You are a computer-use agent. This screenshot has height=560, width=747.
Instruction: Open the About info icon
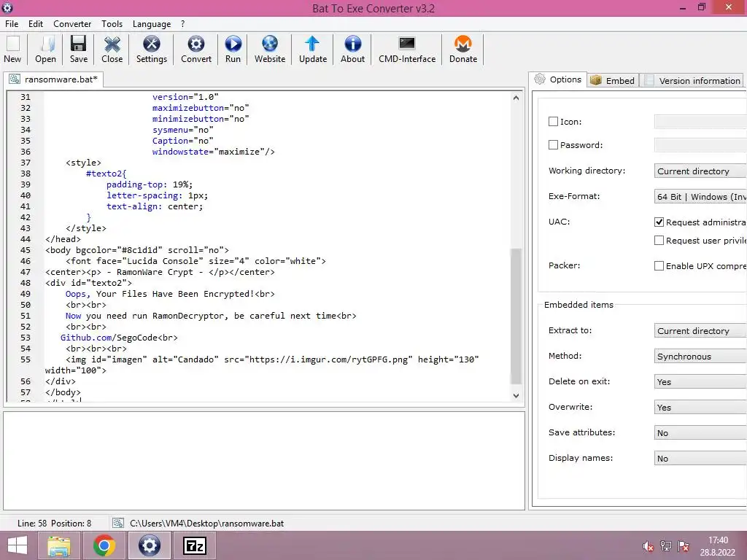(352, 50)
